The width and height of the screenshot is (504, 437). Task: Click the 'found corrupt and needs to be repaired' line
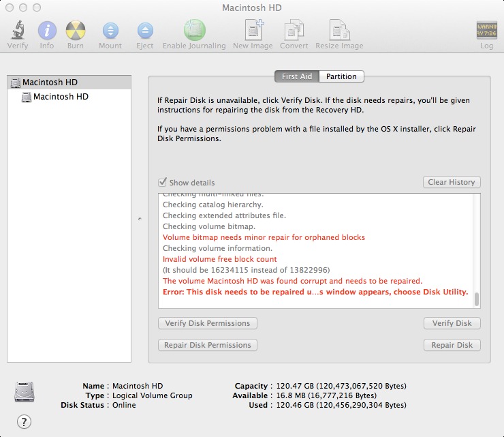[292, 281]
